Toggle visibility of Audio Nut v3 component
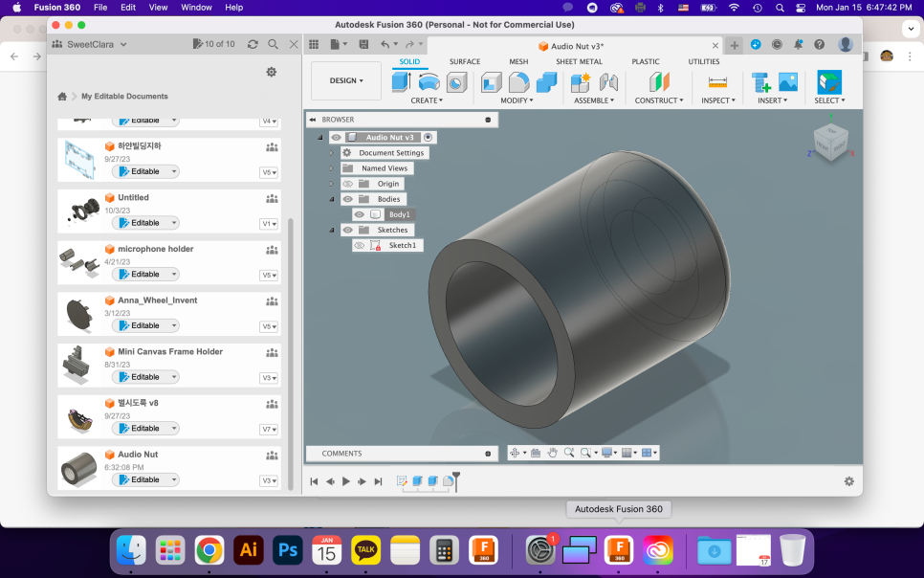Viewport: 924px width, 578px height. (x=336, y=138)
